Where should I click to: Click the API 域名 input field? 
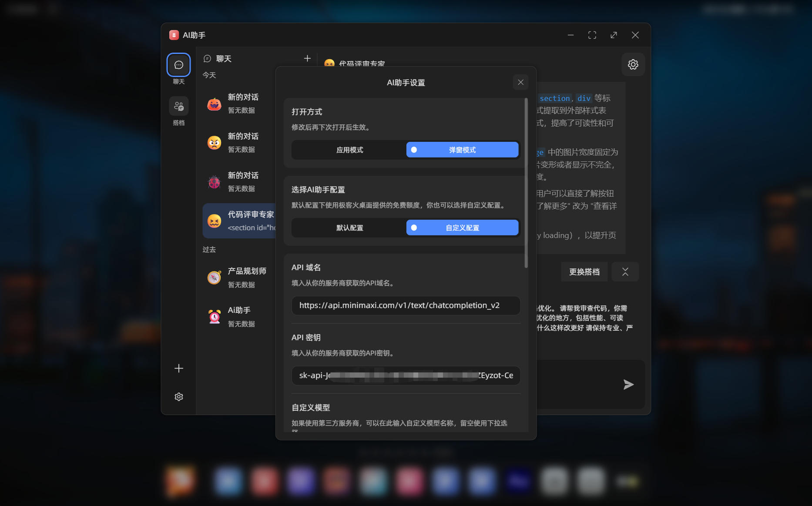pos(406,305)
